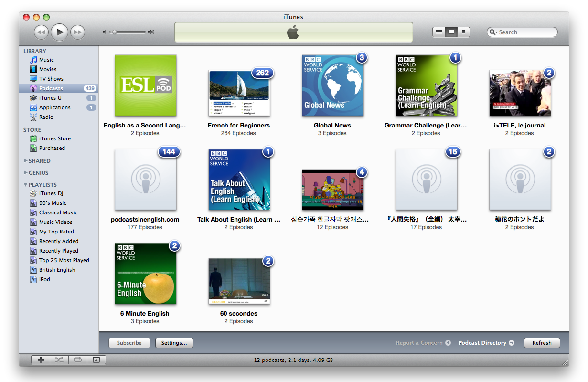Click the "6 Minute English" title
Viewport: 588px width, 382px height.
tap(145, 314)
